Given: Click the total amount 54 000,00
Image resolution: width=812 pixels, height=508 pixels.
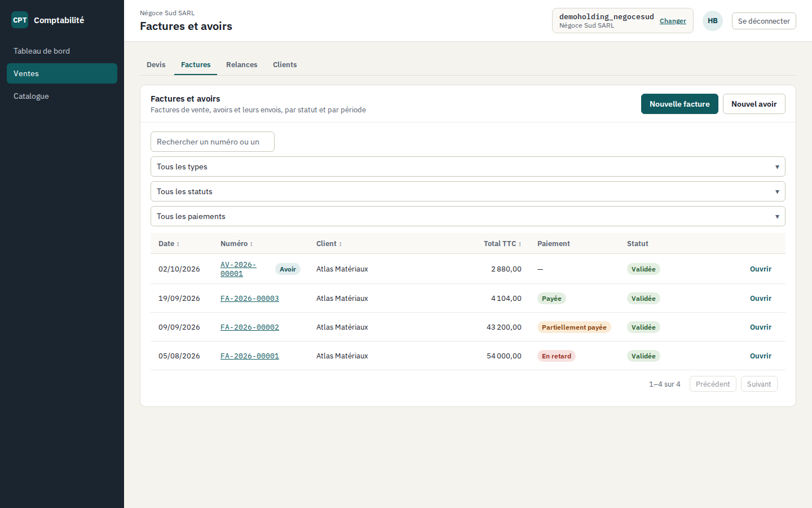Looking at the screenshot, I should click(504, 356).
